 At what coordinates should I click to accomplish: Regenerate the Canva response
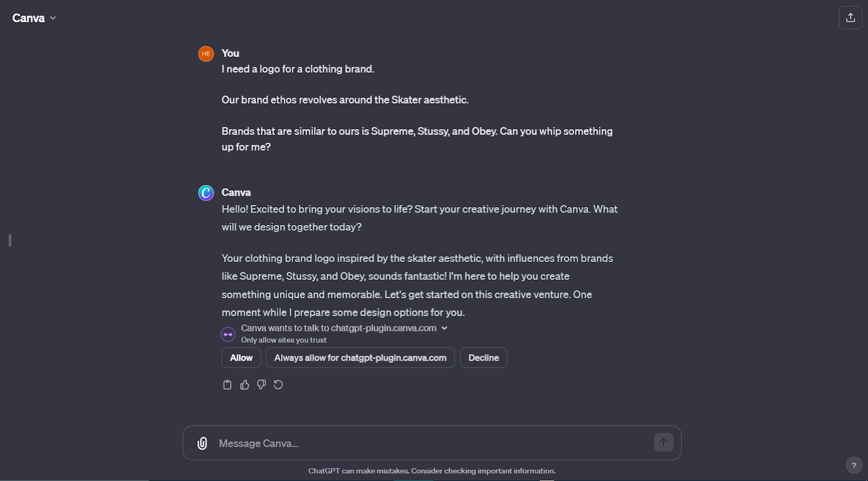[278, 384]
